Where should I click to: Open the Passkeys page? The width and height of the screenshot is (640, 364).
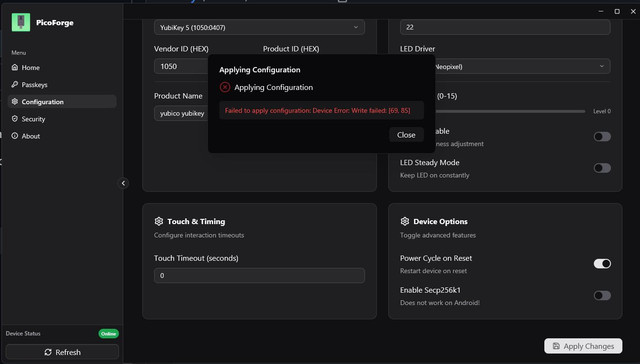click(x=62, y=84)
